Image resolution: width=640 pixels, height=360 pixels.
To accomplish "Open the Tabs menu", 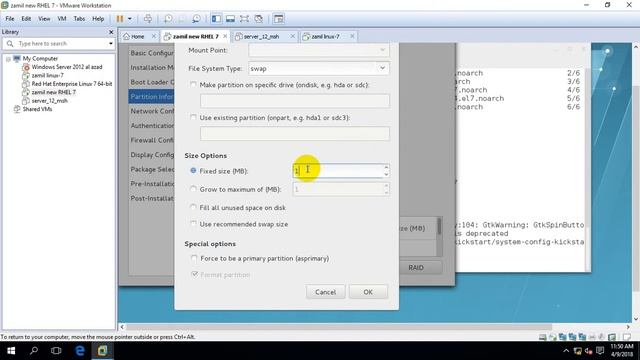I will click(x=79, y=19).
